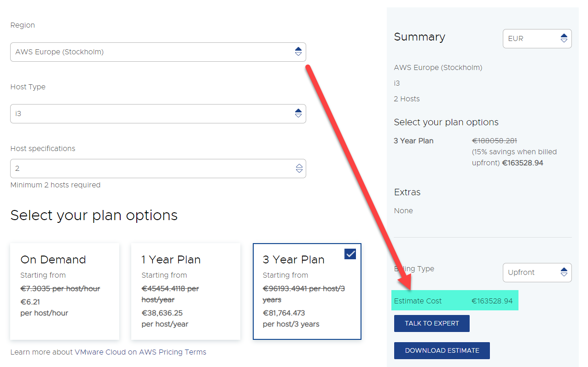Click the host count stepper arrows

tap(299, 169)
